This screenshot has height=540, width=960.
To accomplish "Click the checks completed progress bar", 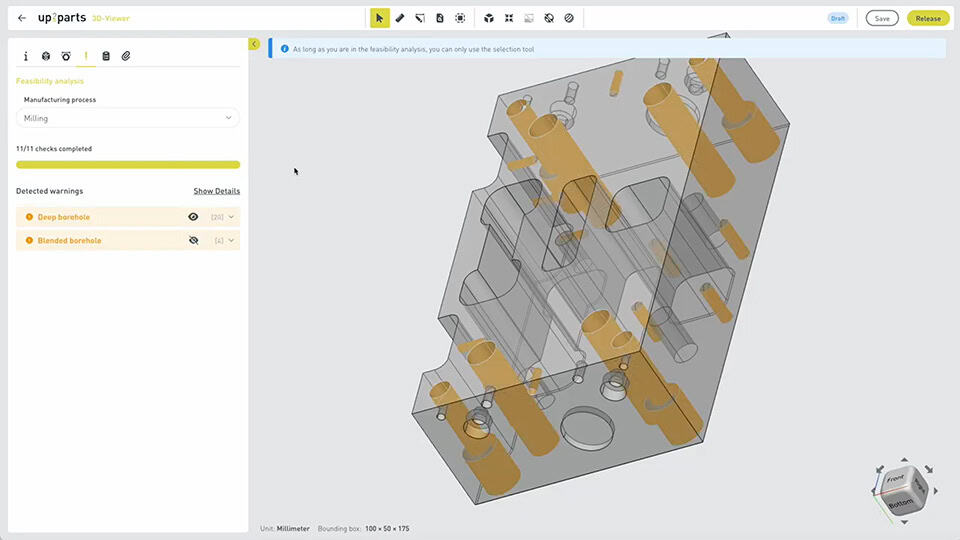I will [x=128, y=165].
